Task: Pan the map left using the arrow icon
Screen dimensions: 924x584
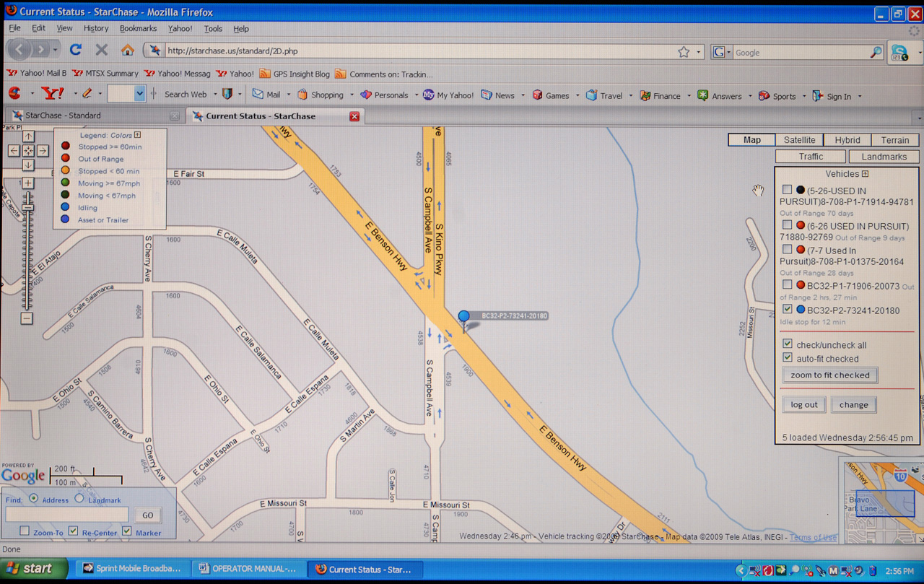Action: coord(13,150)
